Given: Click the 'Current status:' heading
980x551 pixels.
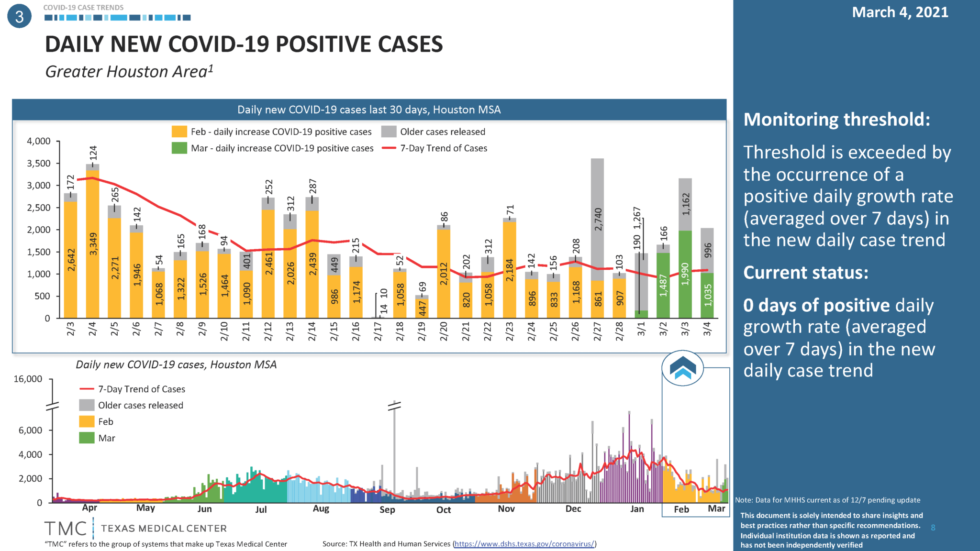Looking at the screenshot, I should point(806,272).
